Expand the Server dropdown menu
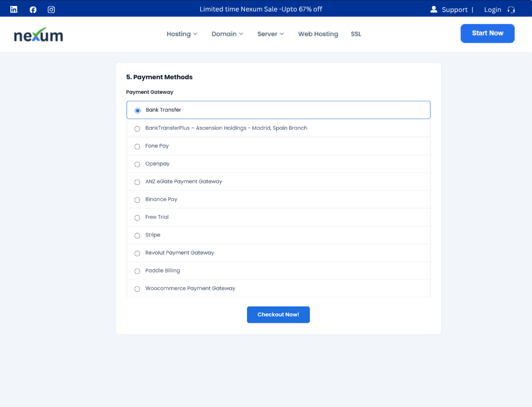 pyautogui.click(x=270, y=34)
